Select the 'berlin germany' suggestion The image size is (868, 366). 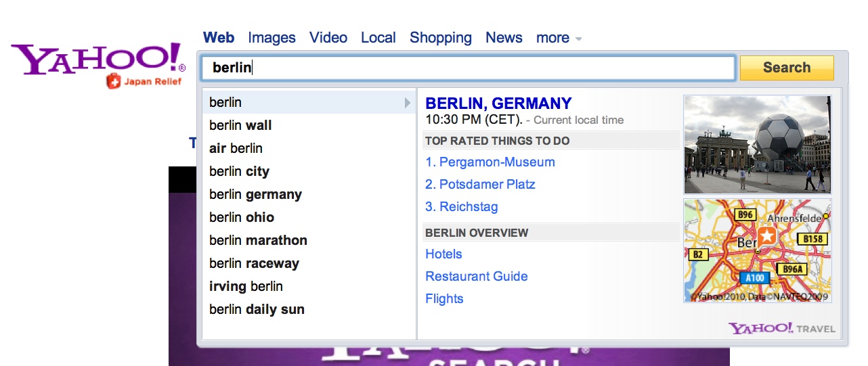(309, 195)
